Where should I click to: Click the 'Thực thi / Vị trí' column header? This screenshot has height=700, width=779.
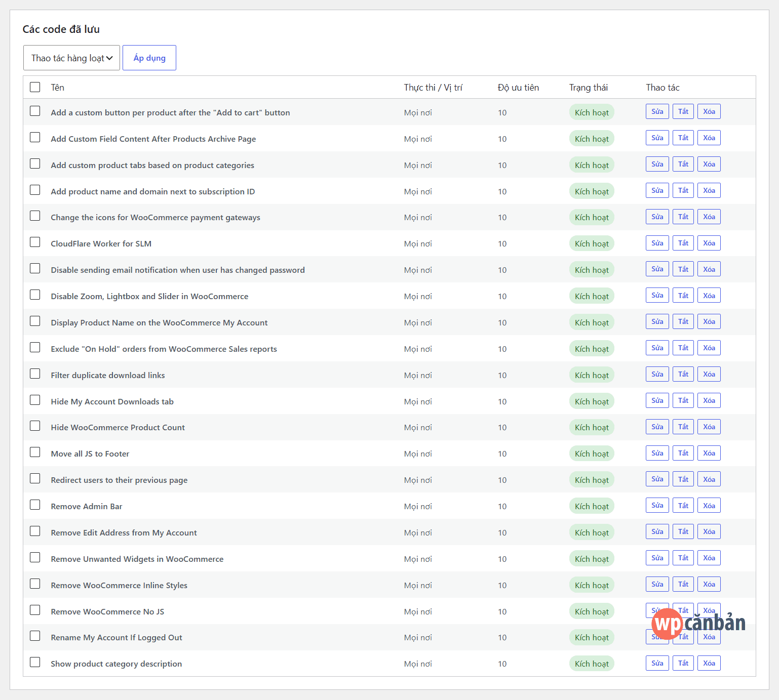(x=433, y=87)
